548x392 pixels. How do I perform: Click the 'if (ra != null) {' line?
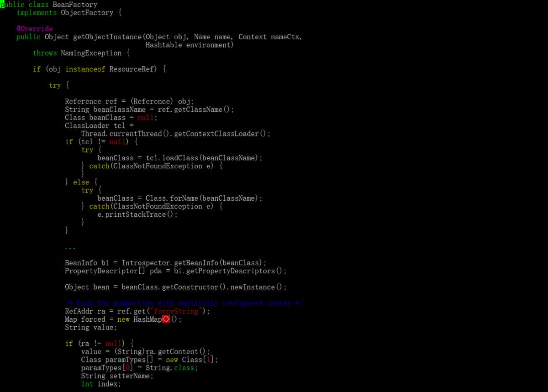100,344
